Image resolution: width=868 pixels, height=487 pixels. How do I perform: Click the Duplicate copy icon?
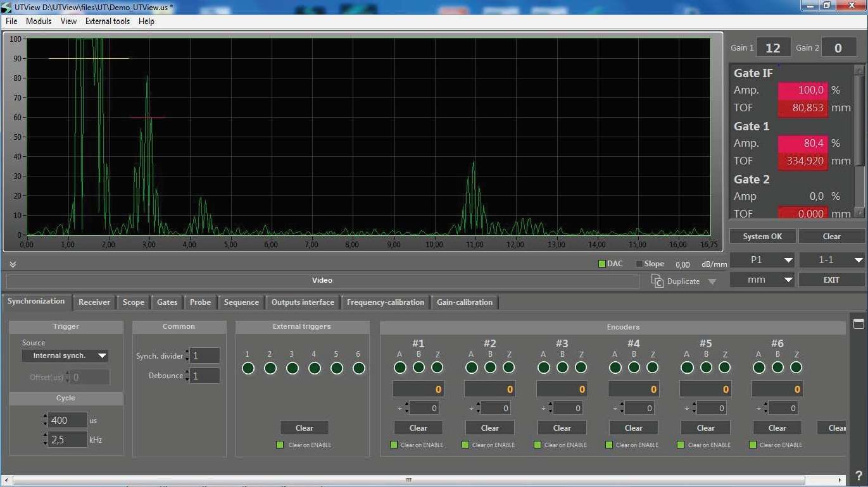click(657, 281)
